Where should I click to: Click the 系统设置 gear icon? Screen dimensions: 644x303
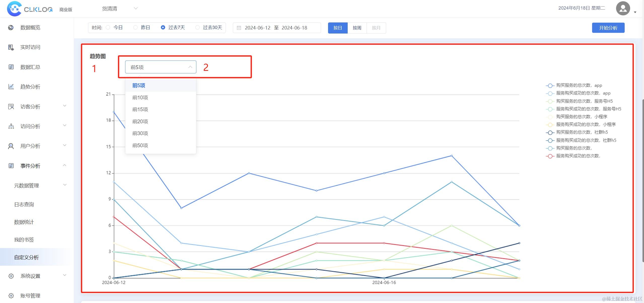click(11, 276)
